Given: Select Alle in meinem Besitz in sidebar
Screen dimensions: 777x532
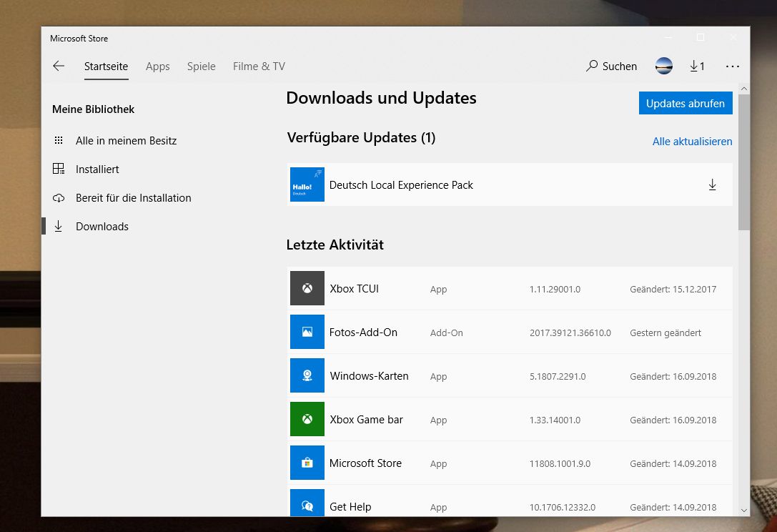Looking at the screenshot, I should click(126, 141).
